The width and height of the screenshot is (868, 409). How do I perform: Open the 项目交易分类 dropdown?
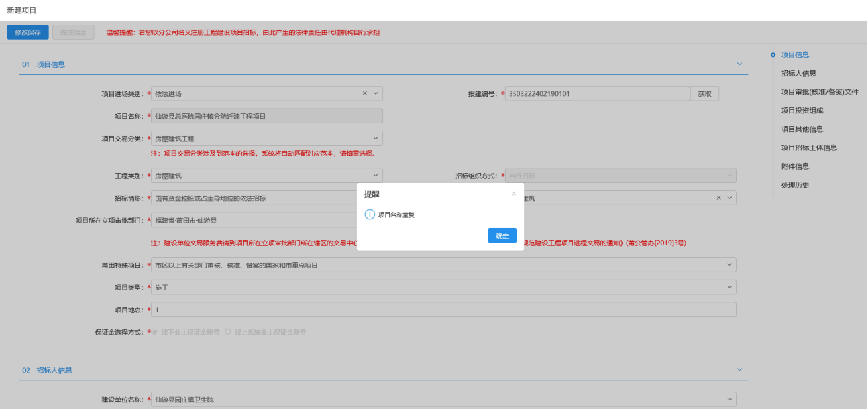coord(375,139)
